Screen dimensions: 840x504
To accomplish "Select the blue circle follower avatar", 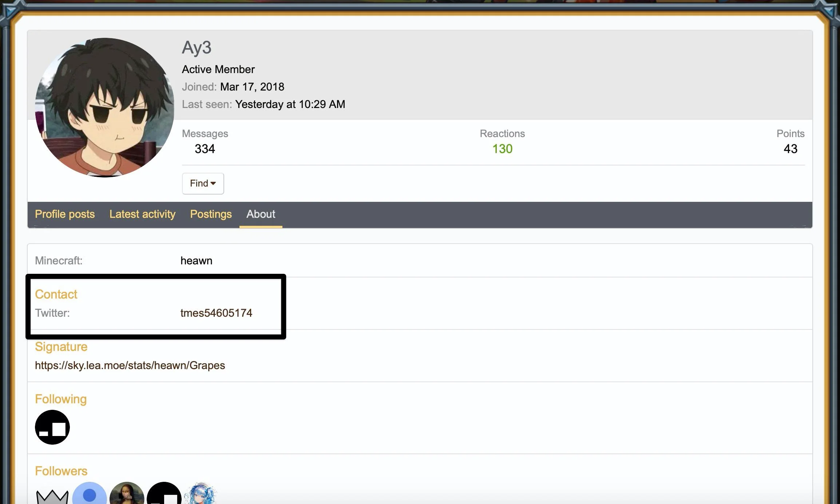I will click(90, 493).
